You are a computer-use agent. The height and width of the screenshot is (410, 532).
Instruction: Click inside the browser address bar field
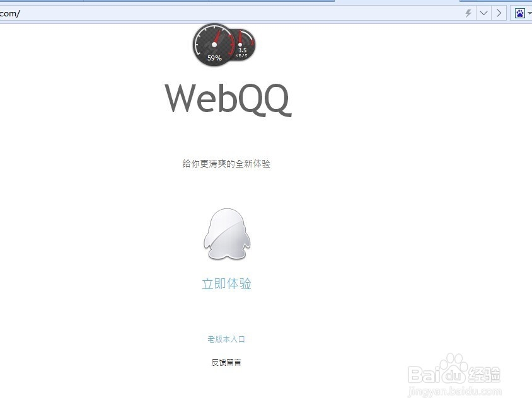point(231,14)
